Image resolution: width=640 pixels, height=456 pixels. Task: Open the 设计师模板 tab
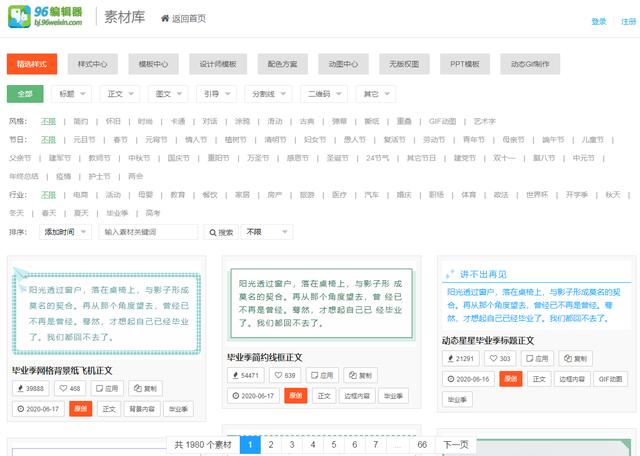click(x=218, y=64)
